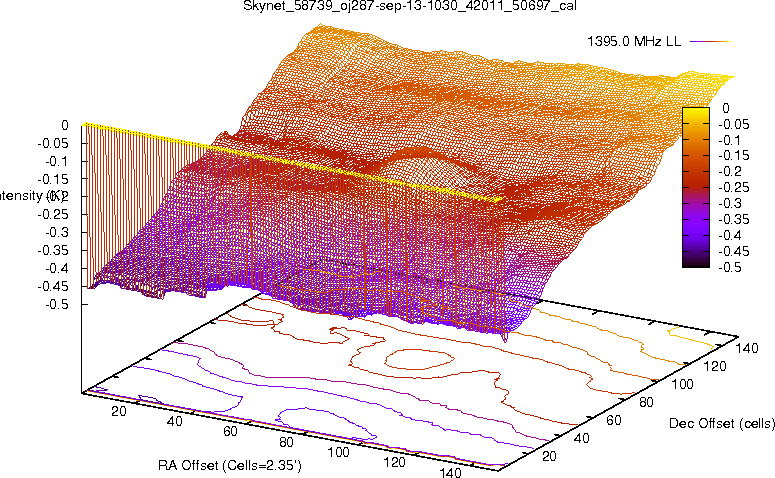Click the -0.1 color bar label

730,140
